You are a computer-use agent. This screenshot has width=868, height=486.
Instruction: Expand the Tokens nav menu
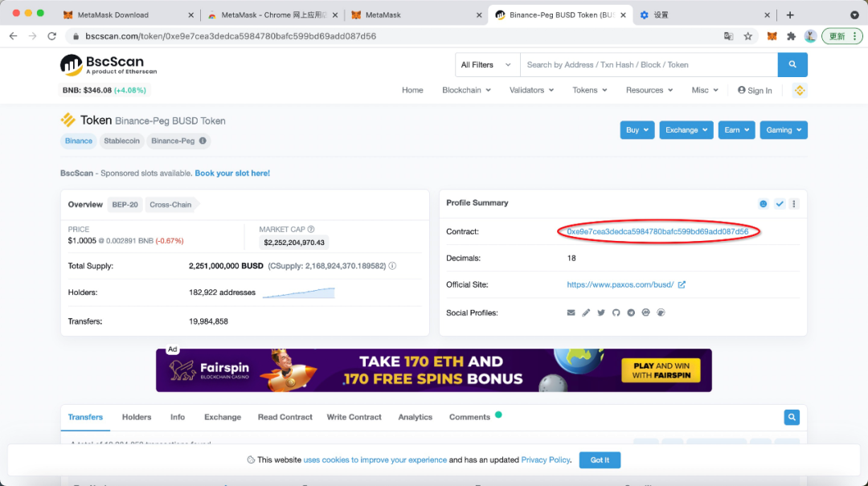tap(590, 90)
